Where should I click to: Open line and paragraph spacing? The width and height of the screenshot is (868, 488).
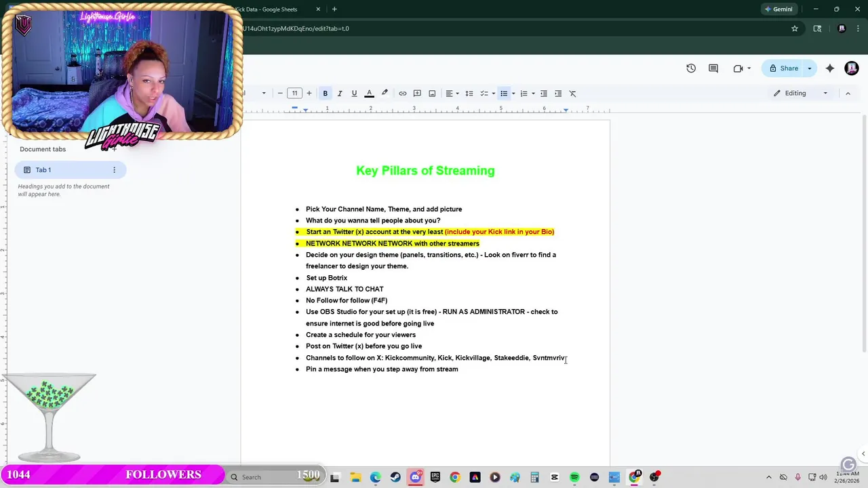469,94
